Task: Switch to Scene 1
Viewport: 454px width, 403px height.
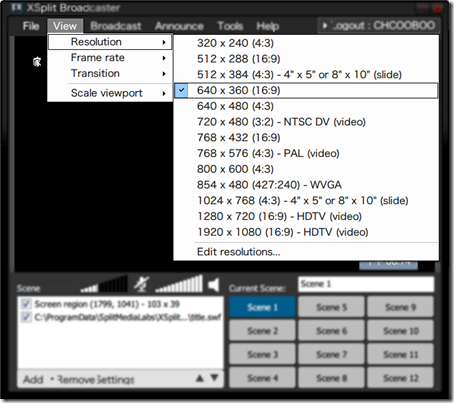Action: tap(262, 307)
